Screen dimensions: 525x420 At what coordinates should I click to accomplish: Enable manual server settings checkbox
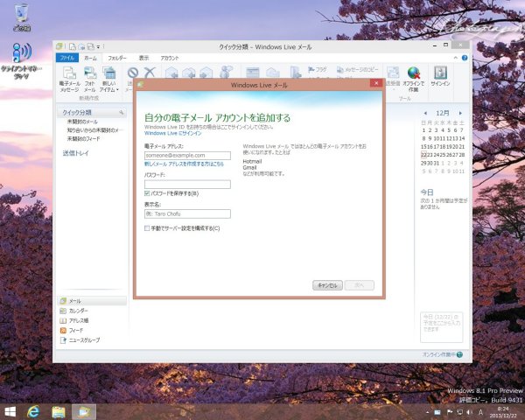tap(147, 228)
